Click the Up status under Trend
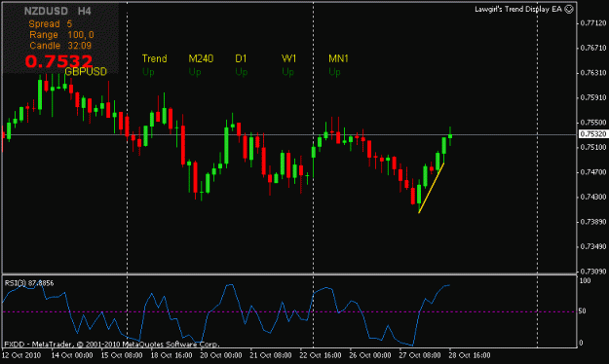 148,72
